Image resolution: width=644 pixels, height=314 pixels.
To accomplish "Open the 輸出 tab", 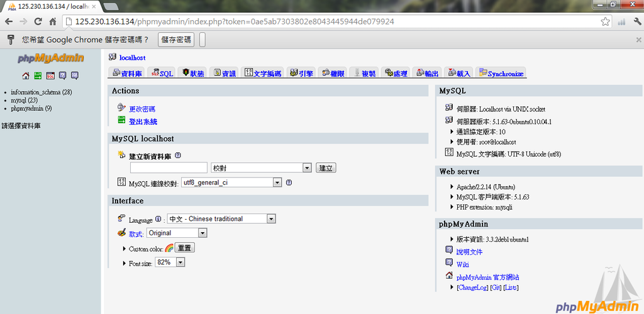I will [x=427, y=73].
